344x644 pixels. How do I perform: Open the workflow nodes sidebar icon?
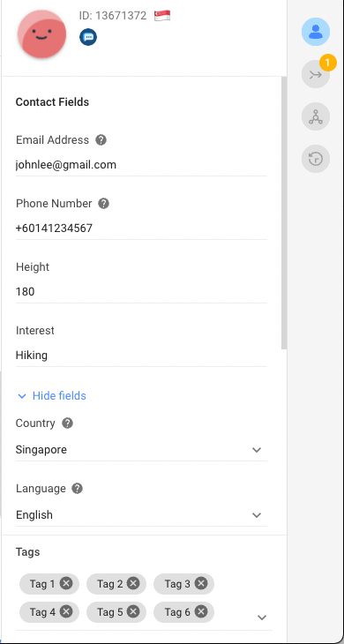(315, 116)
